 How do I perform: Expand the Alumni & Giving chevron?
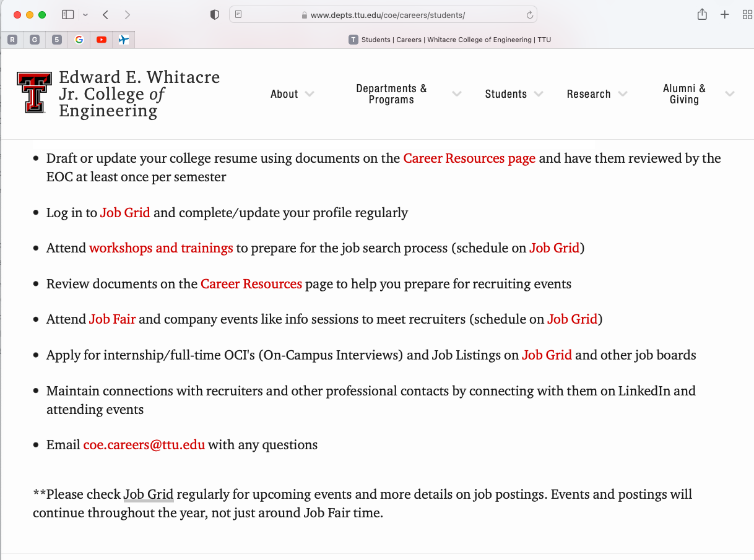point(730,94)
